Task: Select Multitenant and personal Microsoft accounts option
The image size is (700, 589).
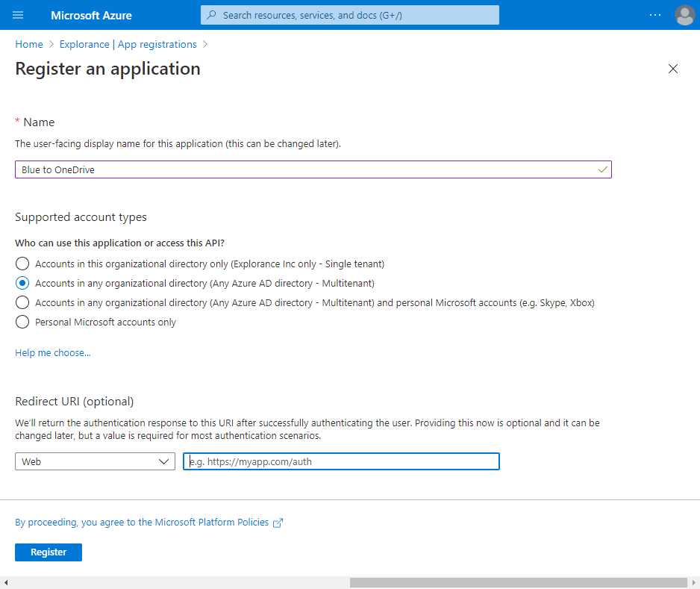Action: click(22, 302)
